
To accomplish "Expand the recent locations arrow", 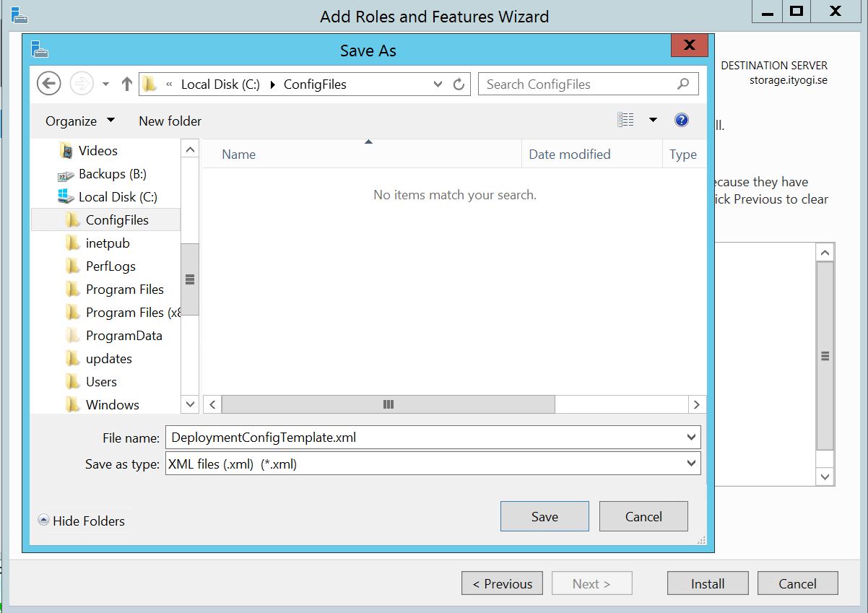I will 105,84.
